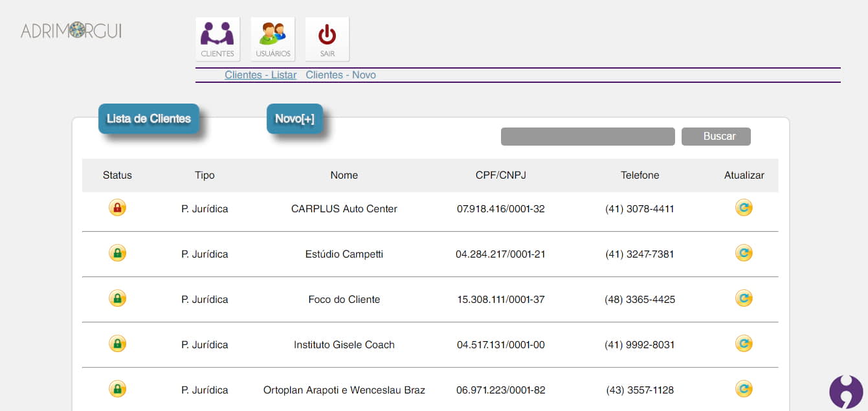
Task: Select the name CARPLUS Auto Center
Action: coord(344,209)
